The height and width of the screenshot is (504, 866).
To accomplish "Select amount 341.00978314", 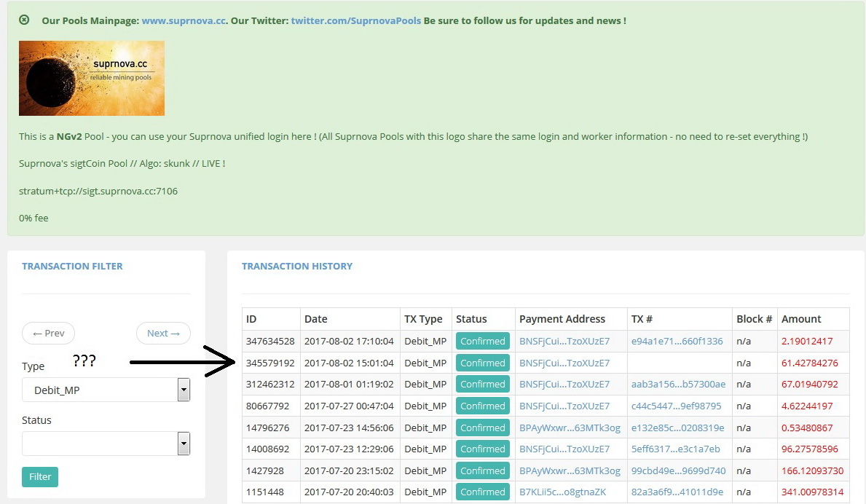I will (812, 492).
